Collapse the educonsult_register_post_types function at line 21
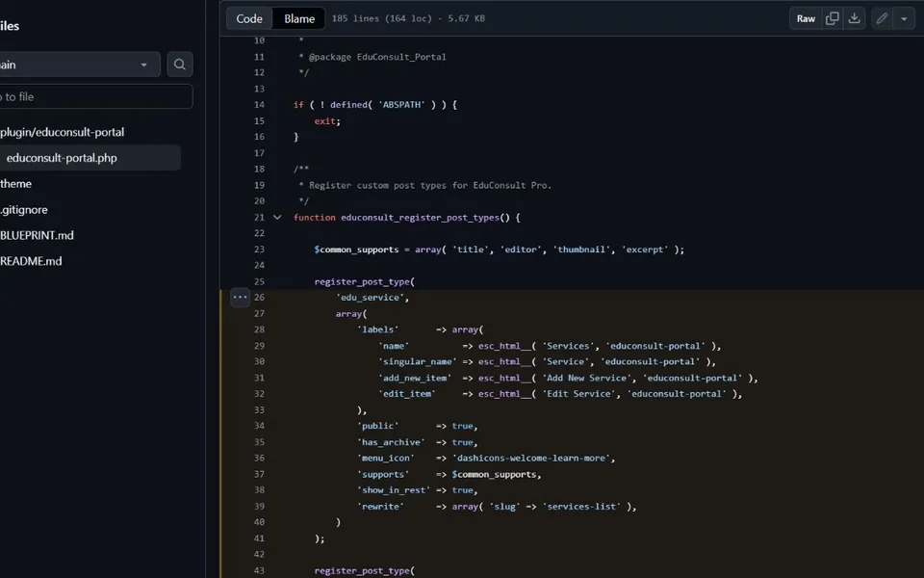This screenshot has width=924, height=578. (x=277, y=218)
